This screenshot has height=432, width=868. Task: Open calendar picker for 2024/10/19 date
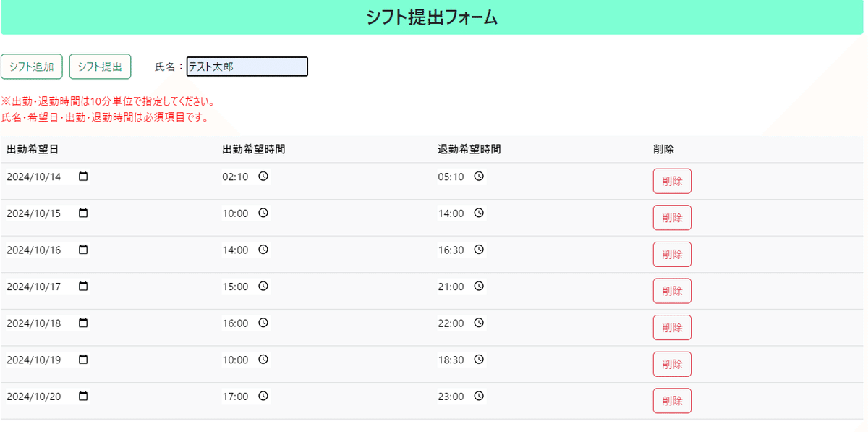coord(83,360)
